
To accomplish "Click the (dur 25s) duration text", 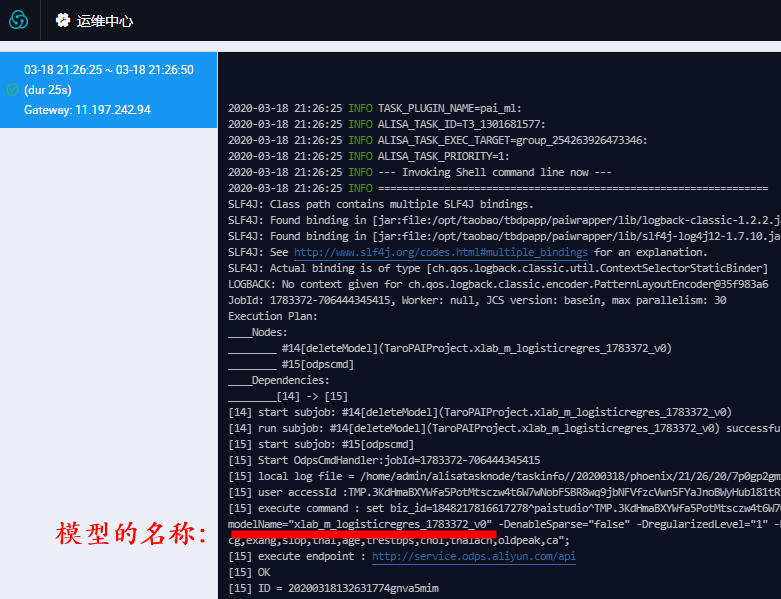I will [48, 90].
